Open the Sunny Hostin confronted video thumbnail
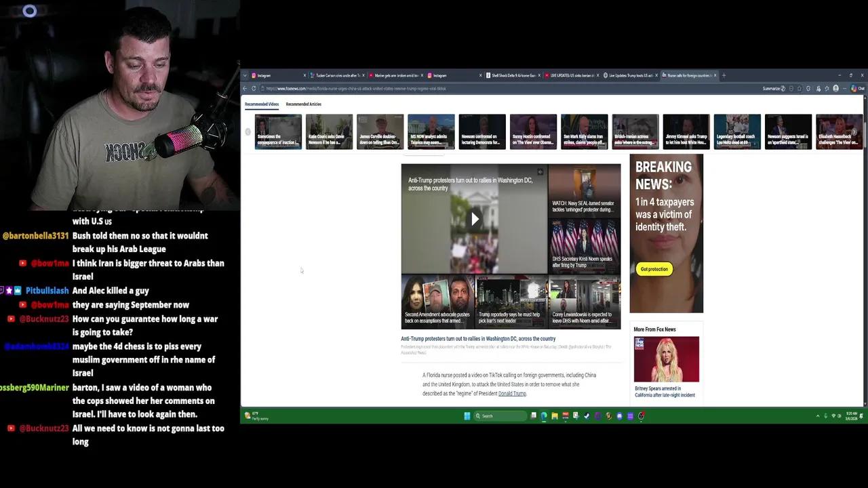Image resolution: width=868 pixels, height=488 pixels. tap(533, 131)
